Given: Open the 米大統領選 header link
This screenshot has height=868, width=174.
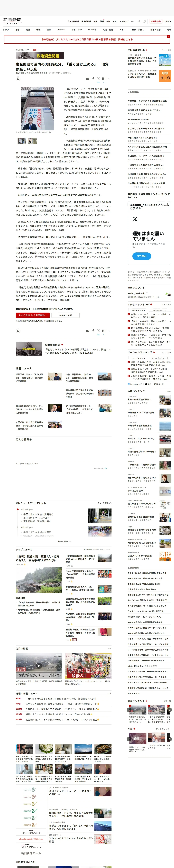Looking at the screenshot, I should point(86,21).
